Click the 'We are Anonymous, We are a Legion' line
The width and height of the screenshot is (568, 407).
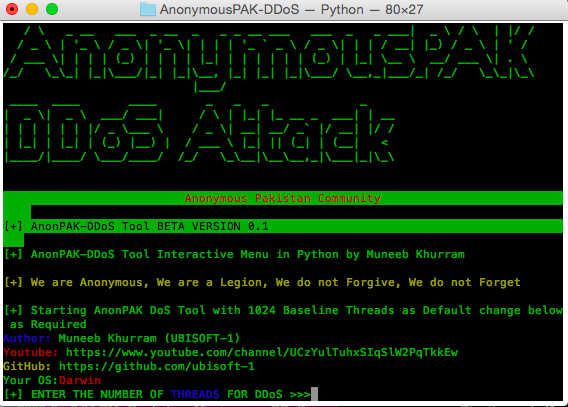pos(262,282)
